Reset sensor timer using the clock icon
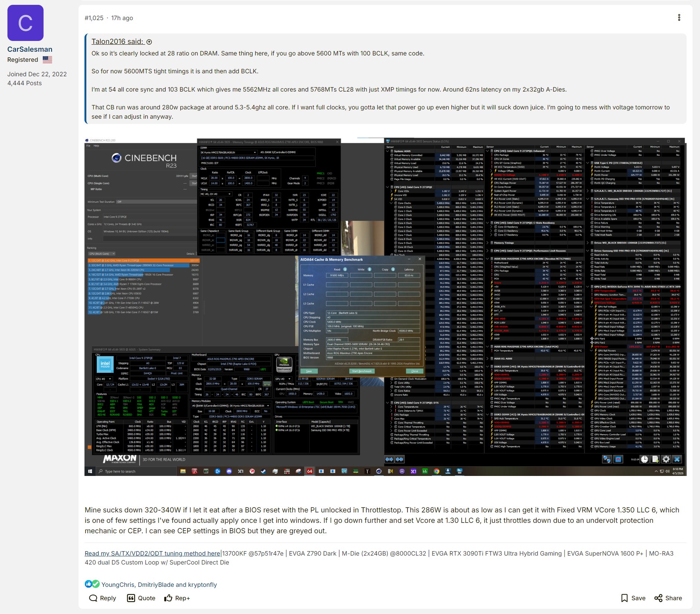The image size is (700, 614). click(644, 459)
